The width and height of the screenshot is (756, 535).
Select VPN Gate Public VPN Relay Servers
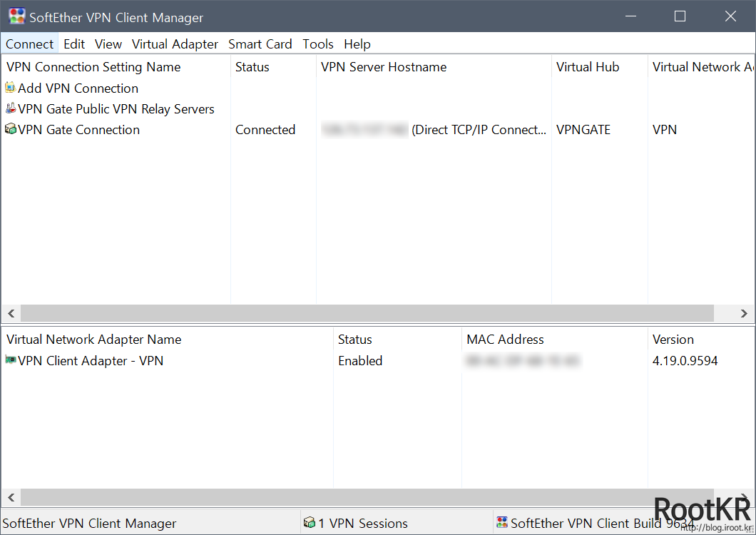(116, 109)
